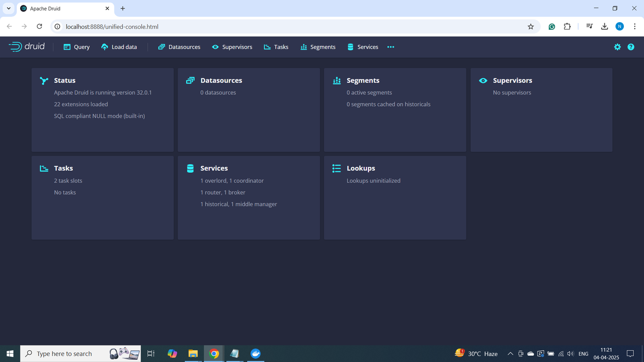Click the Supervisors eye icon in navigation

click(x=215, y=47)
